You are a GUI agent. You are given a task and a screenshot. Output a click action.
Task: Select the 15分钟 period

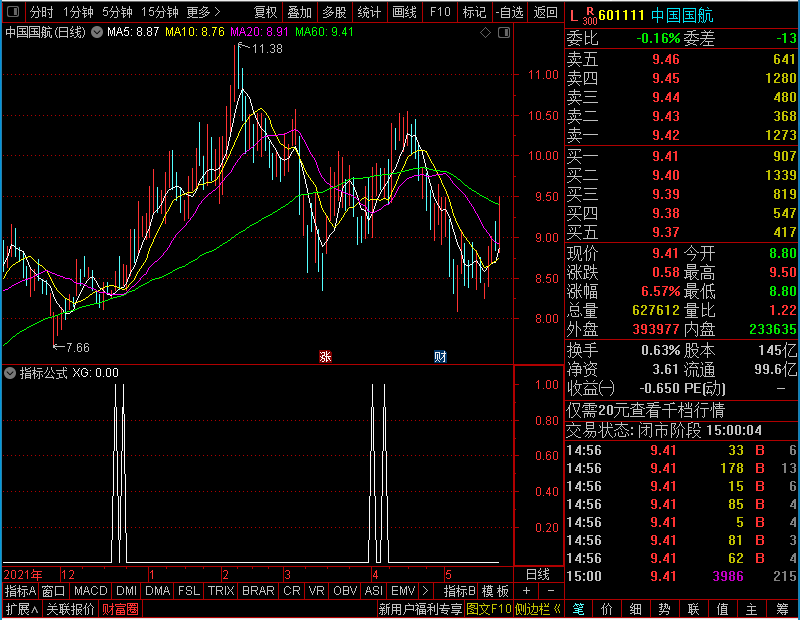[x=159, y=12]
